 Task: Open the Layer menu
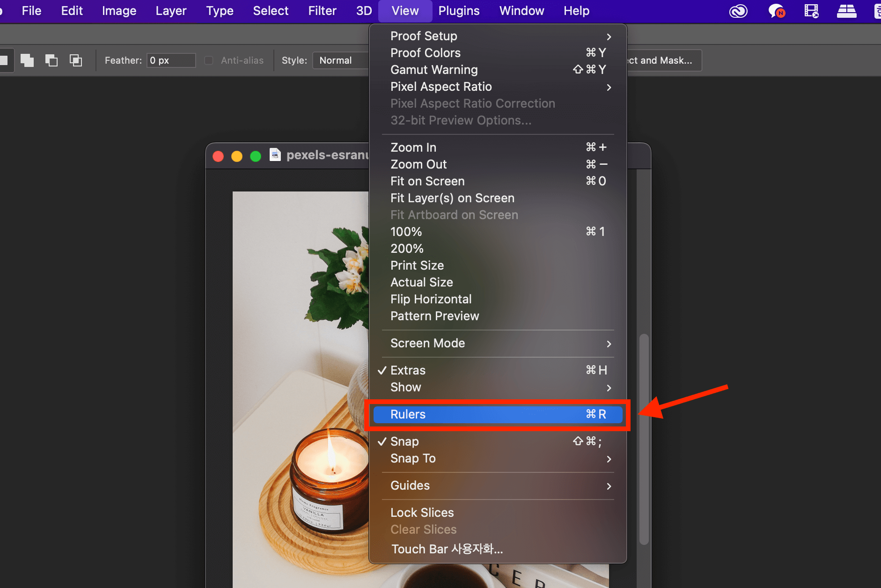[x=171, y=11]
